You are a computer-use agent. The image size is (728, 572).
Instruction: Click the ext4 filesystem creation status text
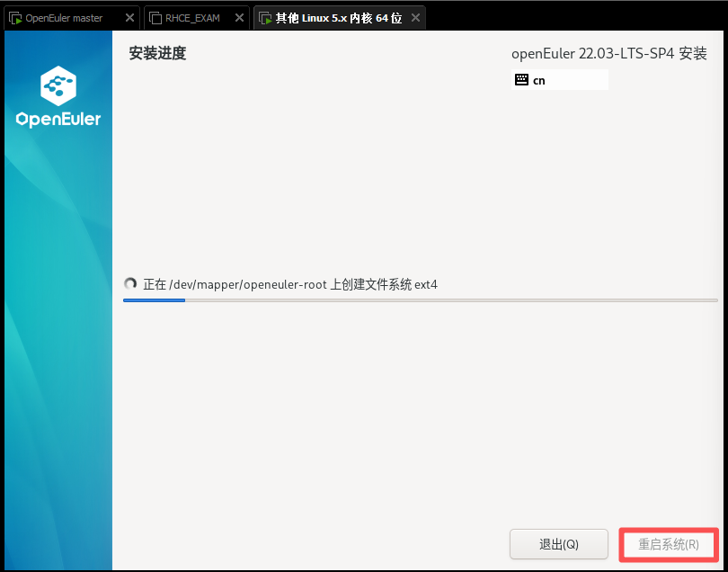290,284
